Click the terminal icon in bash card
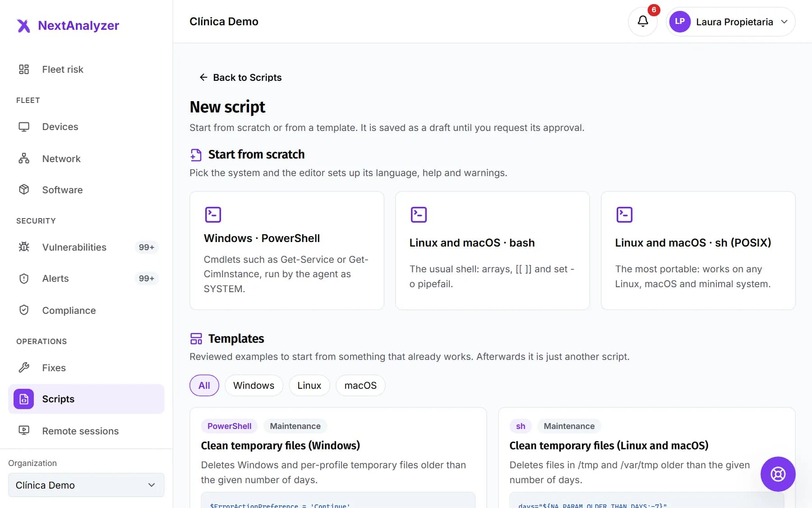The image size is (812, 508). [419, 214]
